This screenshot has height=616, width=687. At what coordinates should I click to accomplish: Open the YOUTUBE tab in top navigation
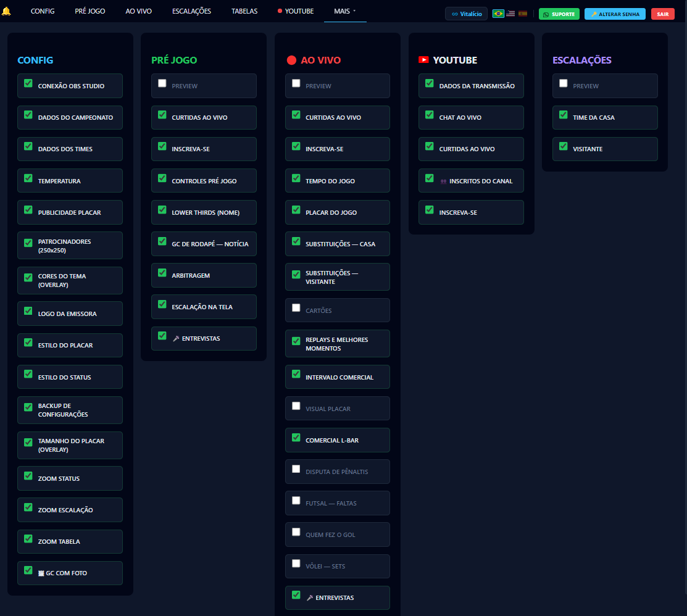coord(296,11)
